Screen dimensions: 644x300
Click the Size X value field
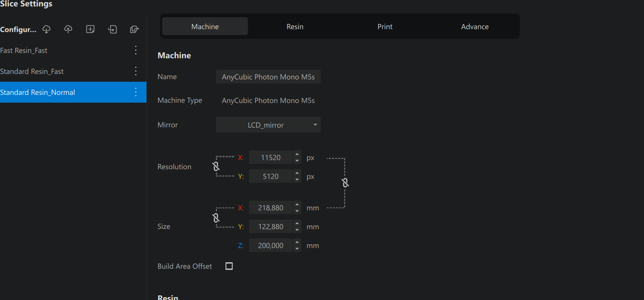pos(271,208)
